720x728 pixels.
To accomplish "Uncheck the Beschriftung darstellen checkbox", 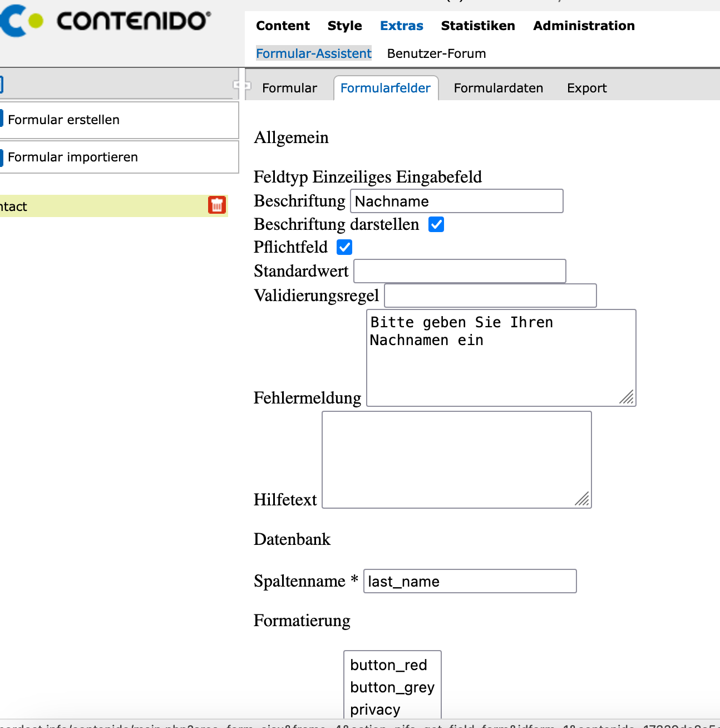I will coord(436,224).
